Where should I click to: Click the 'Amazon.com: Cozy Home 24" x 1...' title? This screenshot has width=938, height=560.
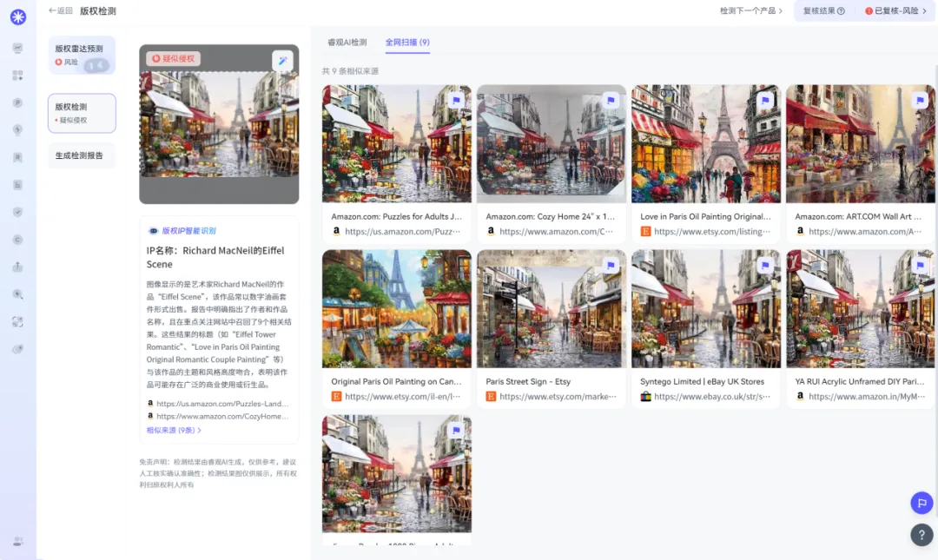551,216
